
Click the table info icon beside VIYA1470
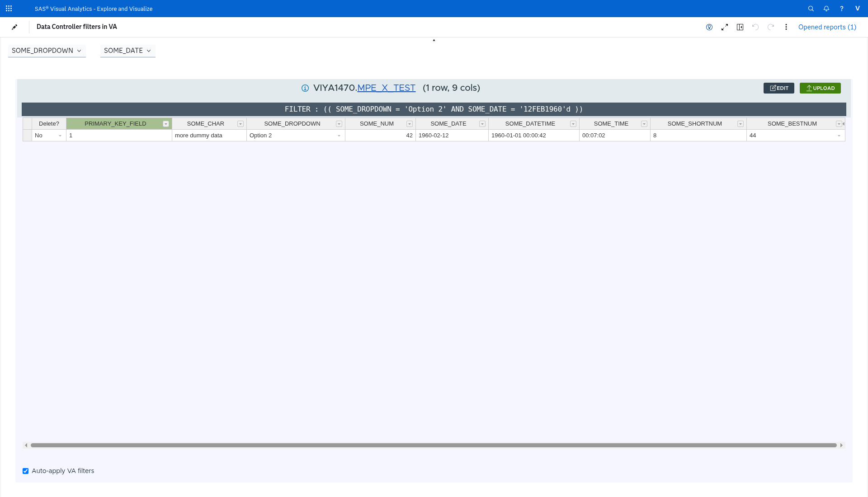[305, 88]
